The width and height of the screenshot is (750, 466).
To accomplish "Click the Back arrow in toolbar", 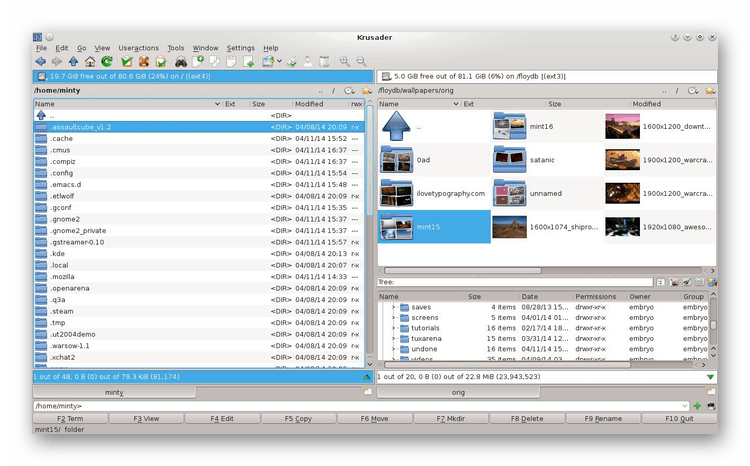I will click(x=40, y=62).
